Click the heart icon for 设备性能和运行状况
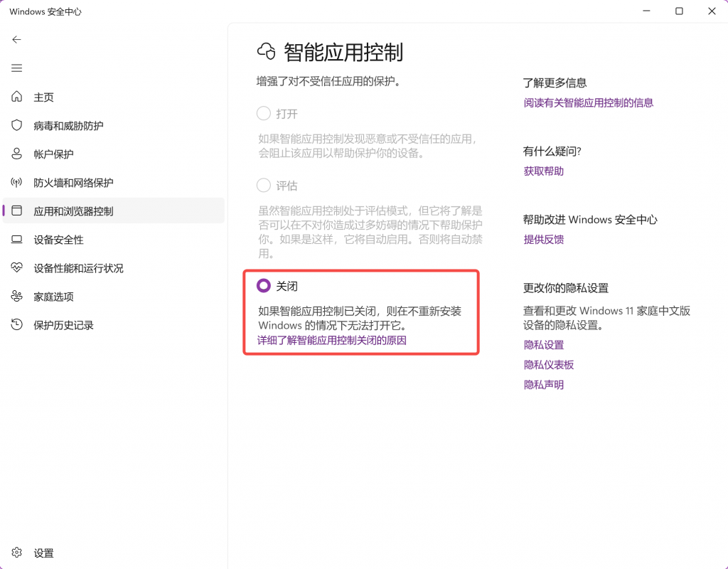The image size is (728, 569). click(17, 268)
